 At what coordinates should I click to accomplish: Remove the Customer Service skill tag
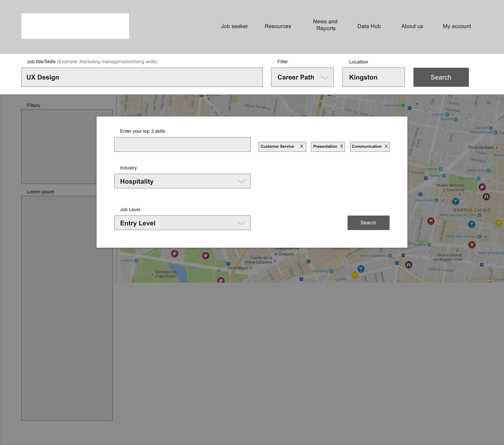coord(302,146)
